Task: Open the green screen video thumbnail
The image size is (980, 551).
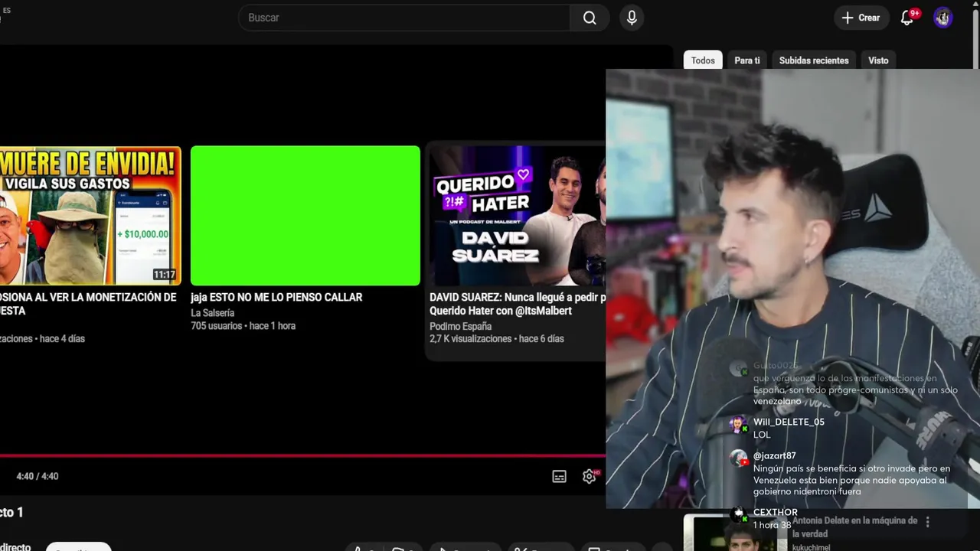Action: [x=305, y=216]
